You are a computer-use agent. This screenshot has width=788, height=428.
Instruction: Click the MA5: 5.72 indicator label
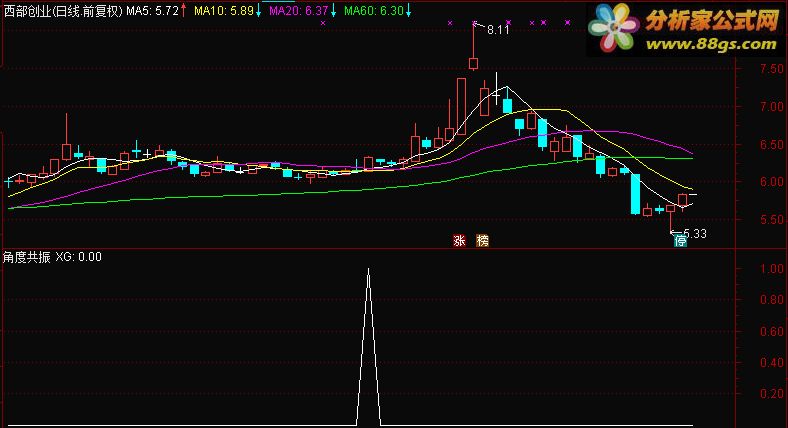pos(152,11)
